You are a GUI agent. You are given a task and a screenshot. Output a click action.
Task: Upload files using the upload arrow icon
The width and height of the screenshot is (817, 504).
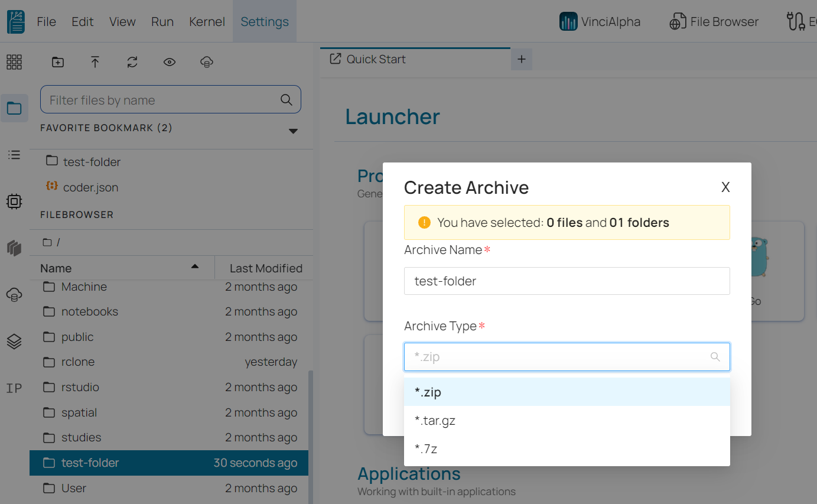95,61
